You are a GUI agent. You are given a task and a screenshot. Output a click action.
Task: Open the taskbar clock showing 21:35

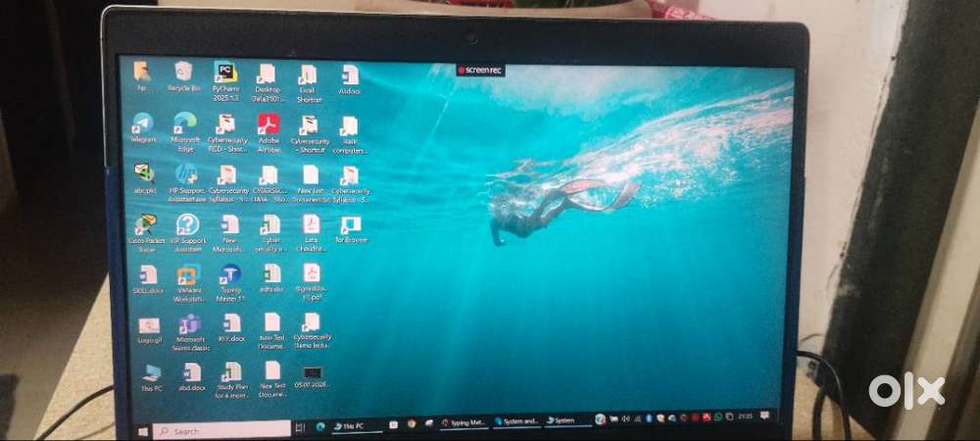(x=745, y=416)
